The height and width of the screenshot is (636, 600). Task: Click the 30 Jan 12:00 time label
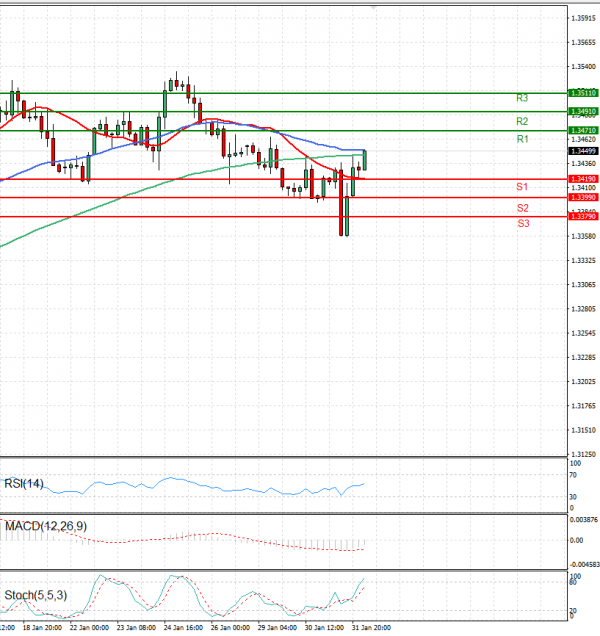pos(324,628)
